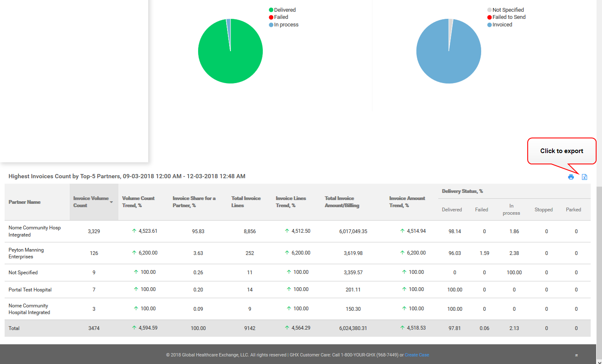The image size is (602, 364).
Task: Click sort arrow on Invoice Volume Count column
Action: point(111,202)
